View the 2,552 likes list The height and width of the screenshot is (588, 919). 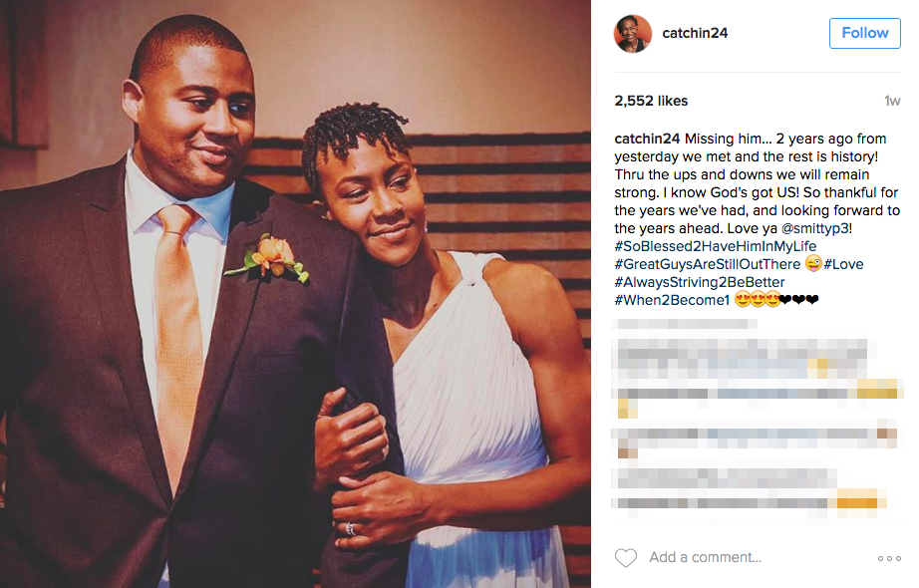pos(651,101)
